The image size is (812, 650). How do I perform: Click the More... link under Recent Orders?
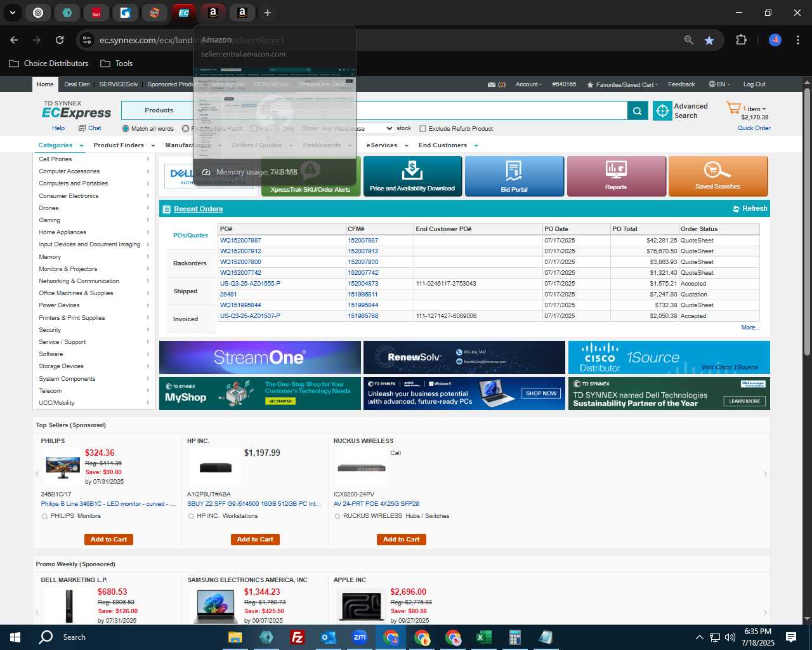[750, 328]
